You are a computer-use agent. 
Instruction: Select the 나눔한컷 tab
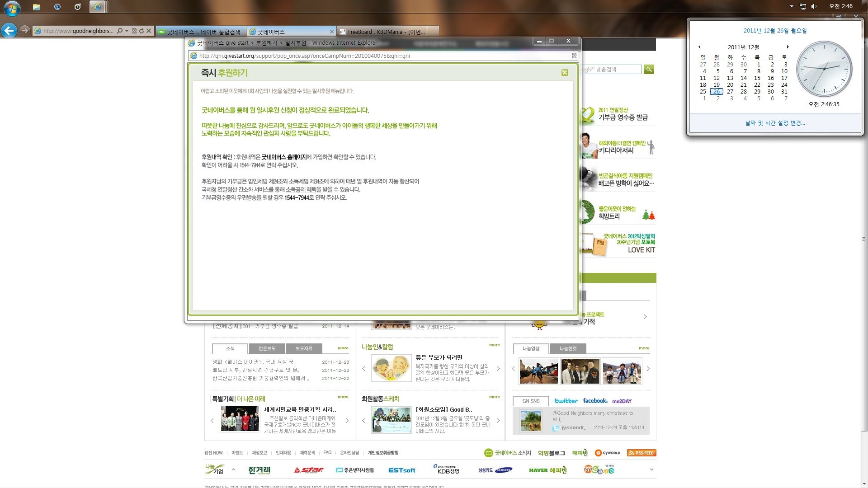click(568, 348)
